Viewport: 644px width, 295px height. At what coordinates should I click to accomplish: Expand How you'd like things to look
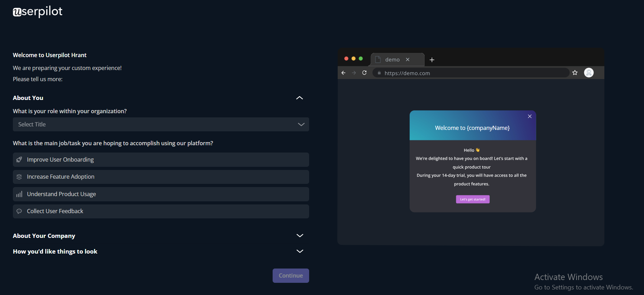tap(299, 251)
